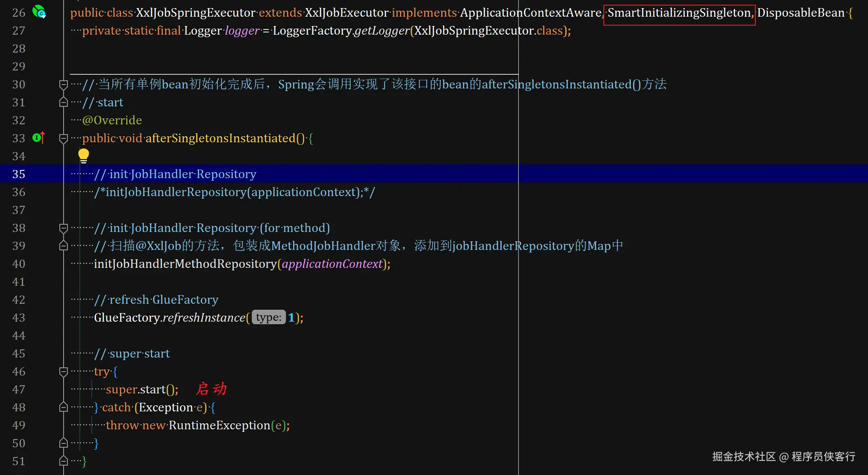
Task: Click the GlueFactory class name on line 43
Action: 127,318
